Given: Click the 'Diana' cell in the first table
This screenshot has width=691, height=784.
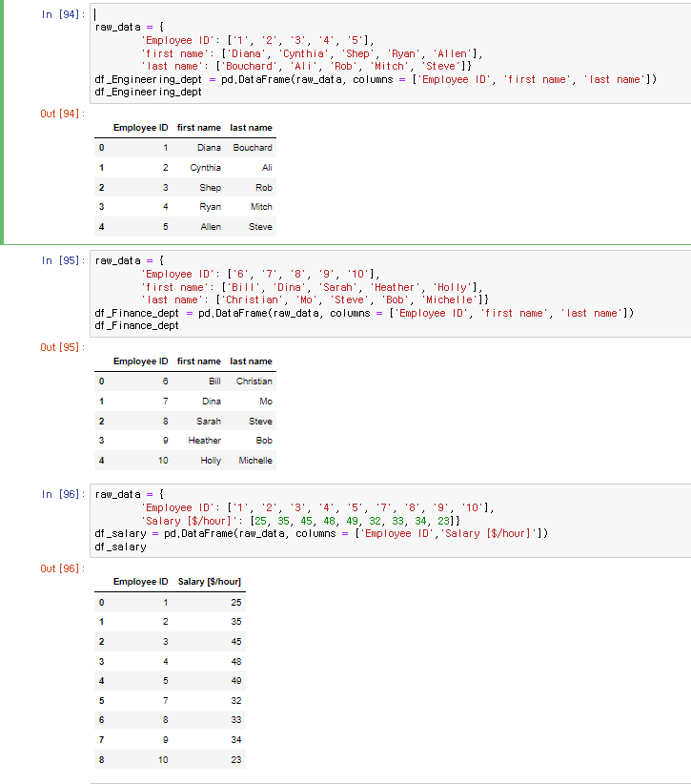Looking at the screenshot, I should (209, 148).
